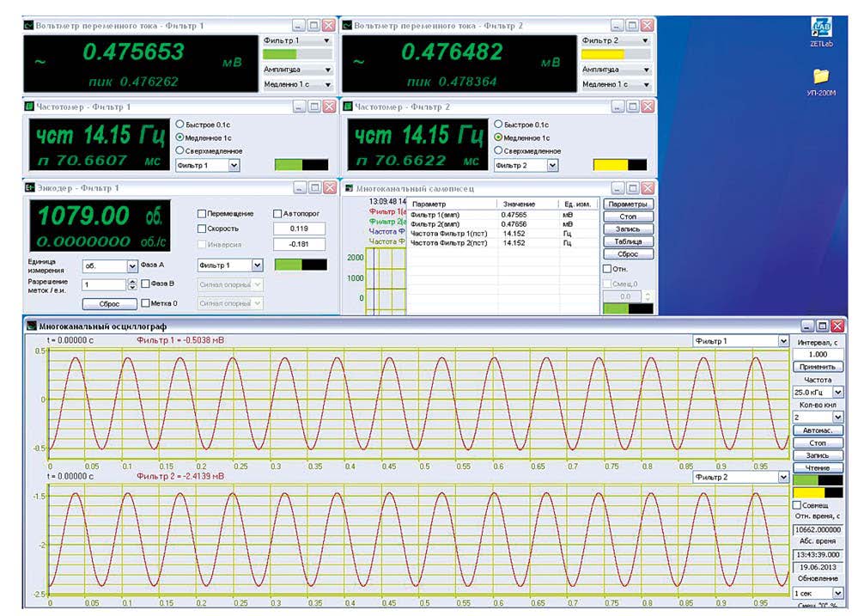Screen dimensions: 864x616
Task: Click the Частотомер Фильтр 2 title bar icon
Action: click(x=348, y=107)
